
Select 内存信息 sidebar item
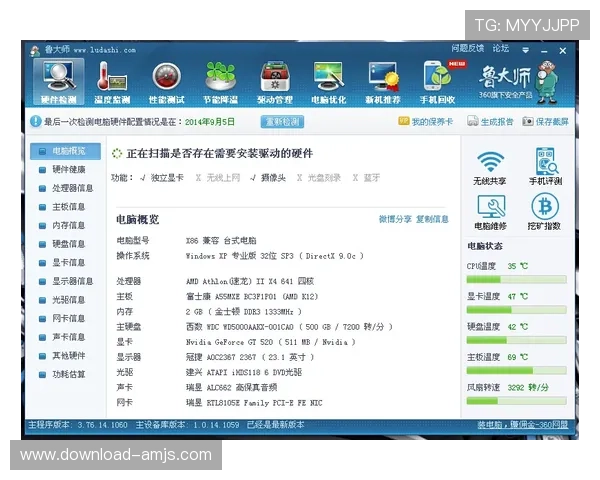point(65,225)
